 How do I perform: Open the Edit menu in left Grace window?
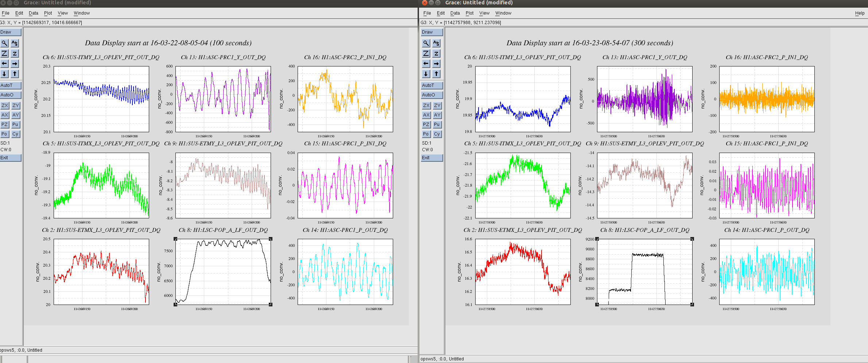coord(19,13)
